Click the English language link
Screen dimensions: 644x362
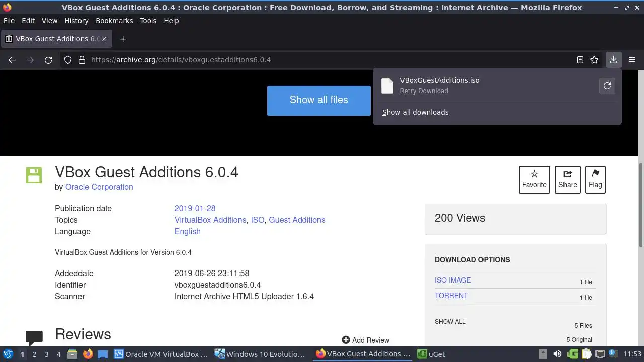[x=188, y=231]
